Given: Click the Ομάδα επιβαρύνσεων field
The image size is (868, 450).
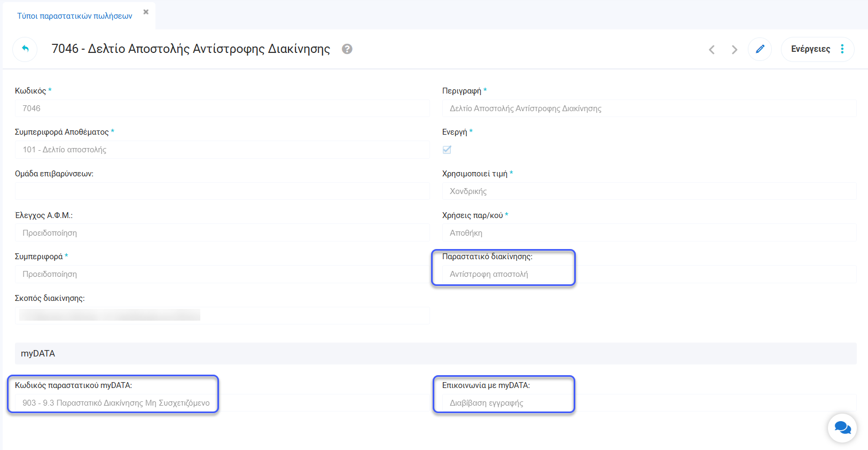Looking at the screenshot, I should pyautogui.click(x=222, y=191).
